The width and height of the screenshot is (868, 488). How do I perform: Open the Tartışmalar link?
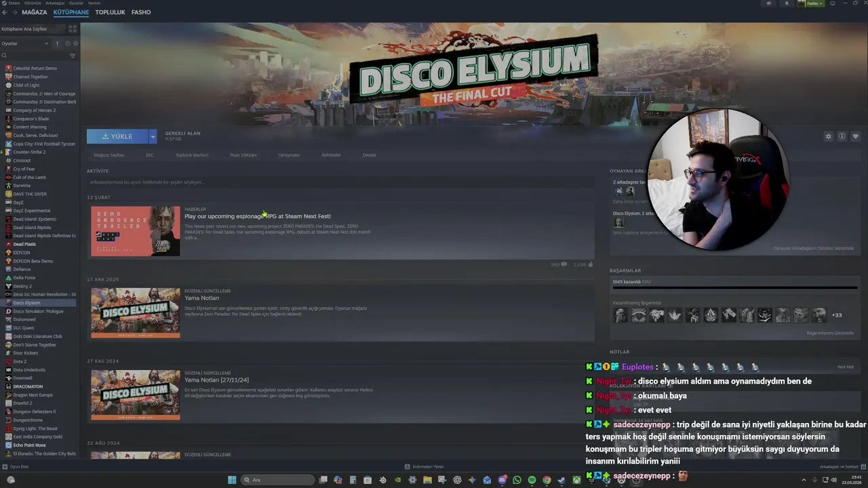point(289,155)
